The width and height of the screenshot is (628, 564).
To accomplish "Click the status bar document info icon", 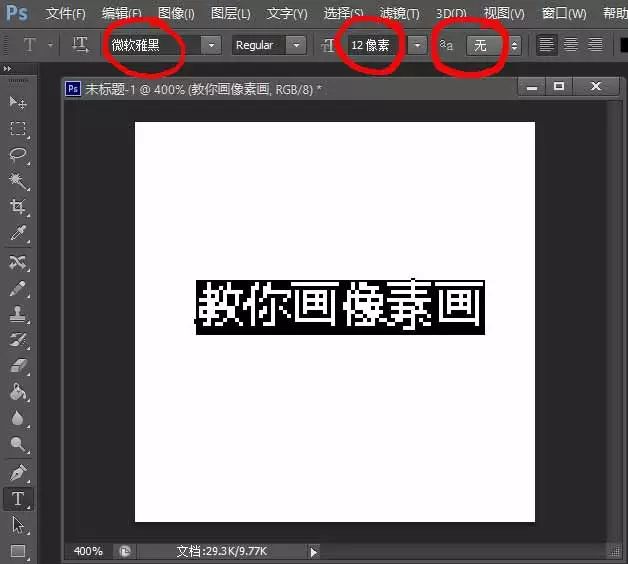I will pos(125,552).
